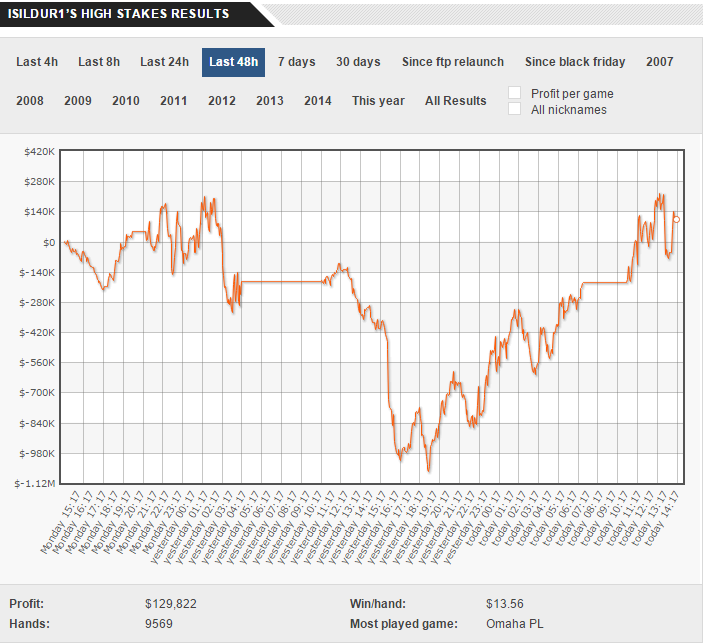Image resolution: width=704 pixels, height=644 pixels.
Task: Click the Monday 15:17 x-axis label
Action: (x=60, y=522)
